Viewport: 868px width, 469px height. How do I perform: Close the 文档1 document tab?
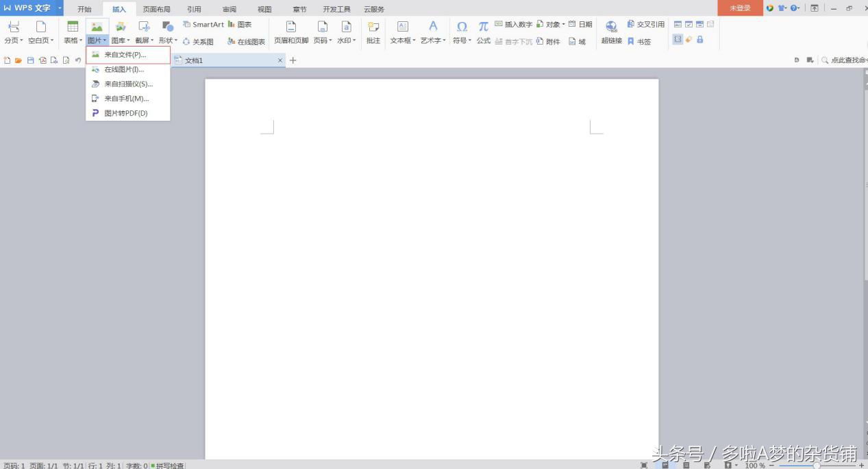pyautogui.click(x=280, y=60)
